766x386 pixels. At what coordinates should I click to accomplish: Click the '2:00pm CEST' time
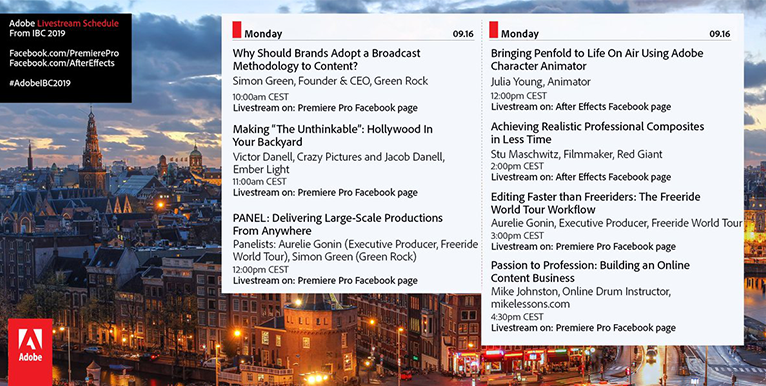(517, 166)
